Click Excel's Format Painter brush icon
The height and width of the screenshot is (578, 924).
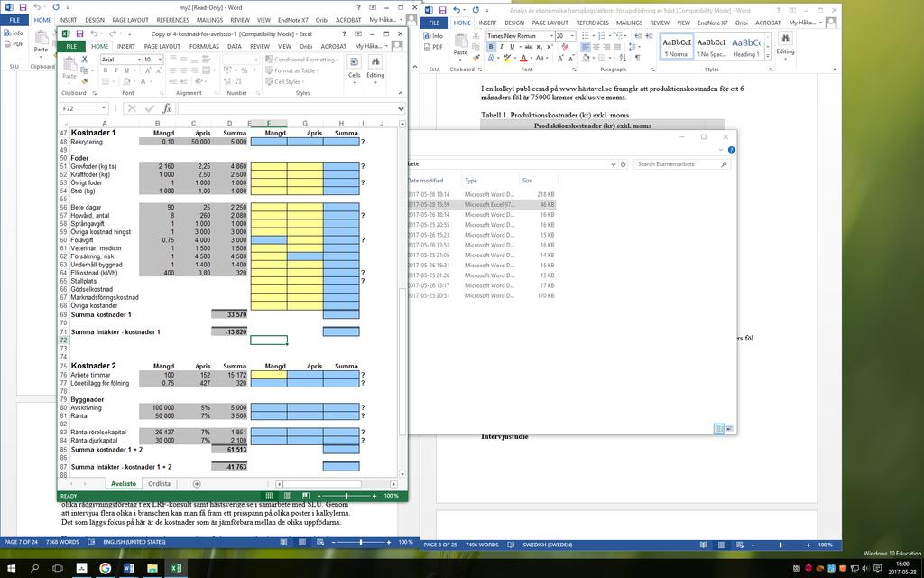84,80
